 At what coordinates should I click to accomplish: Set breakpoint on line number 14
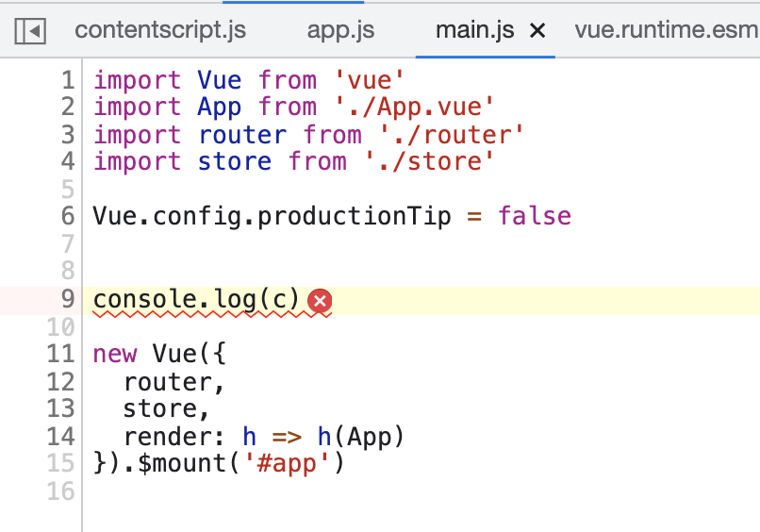click(60, 437)
